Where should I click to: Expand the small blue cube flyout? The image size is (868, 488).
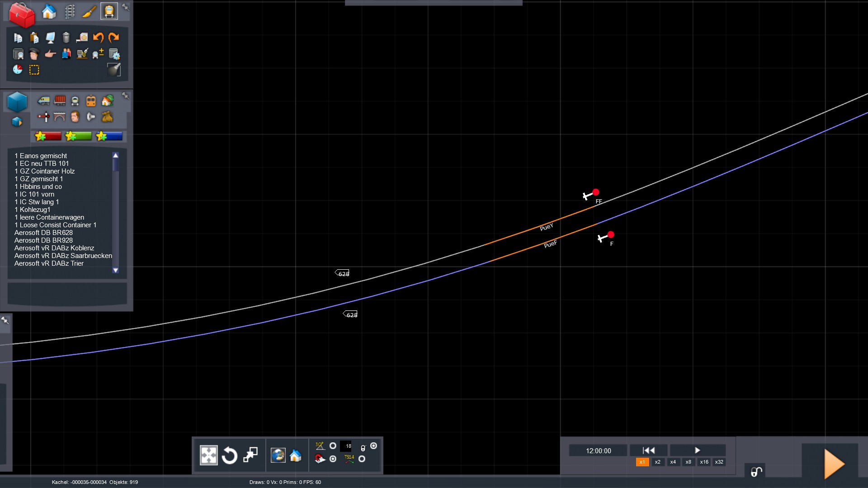17,122
